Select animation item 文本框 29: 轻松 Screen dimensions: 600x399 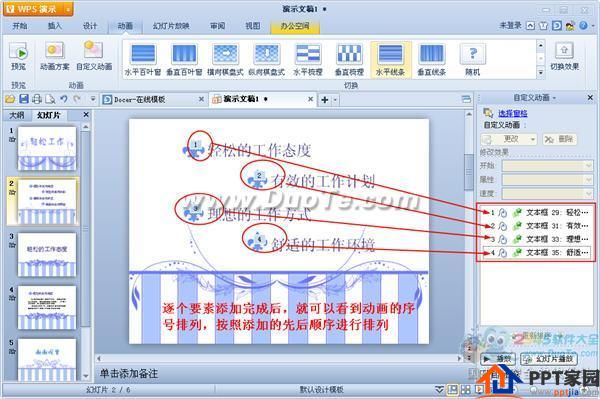tap(536, 212)
